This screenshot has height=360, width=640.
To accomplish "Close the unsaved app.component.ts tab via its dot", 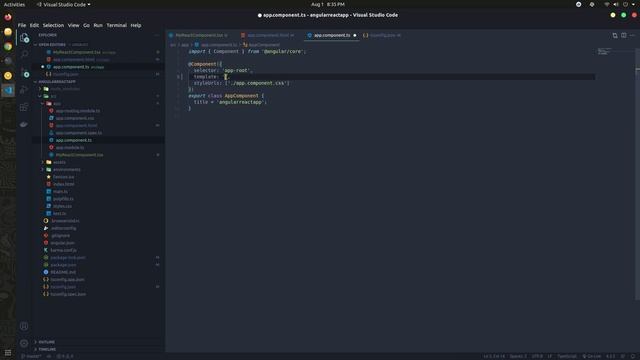I will point(355,36).
